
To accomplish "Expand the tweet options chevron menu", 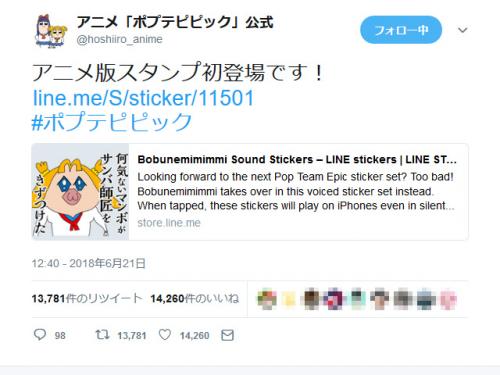I will pyautogui.click(x=462, y=30).
